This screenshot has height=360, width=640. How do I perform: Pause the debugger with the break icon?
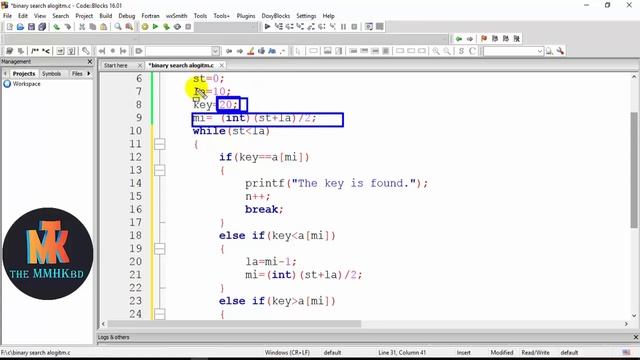point(343,27)
